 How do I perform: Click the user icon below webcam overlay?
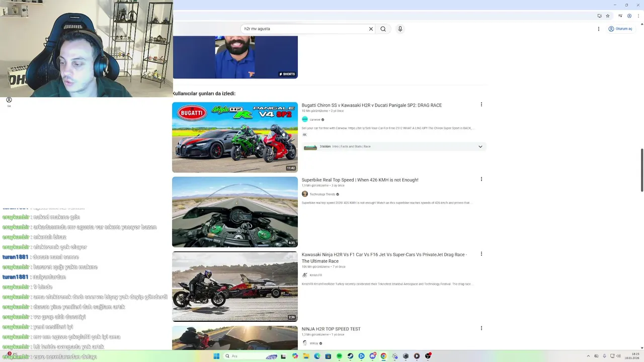point(9,100)
